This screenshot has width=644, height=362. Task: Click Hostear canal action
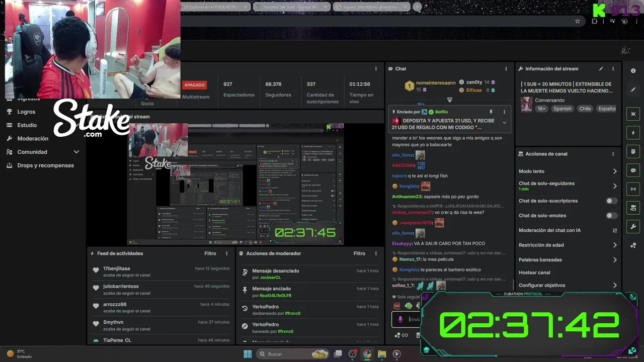click(534, 273)
